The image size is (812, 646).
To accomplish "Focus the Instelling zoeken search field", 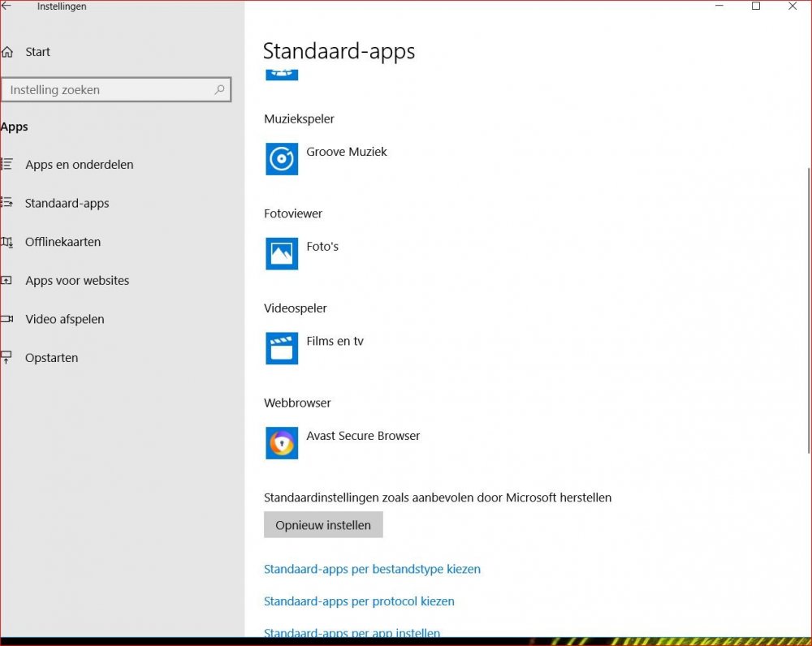I will 116,89.
